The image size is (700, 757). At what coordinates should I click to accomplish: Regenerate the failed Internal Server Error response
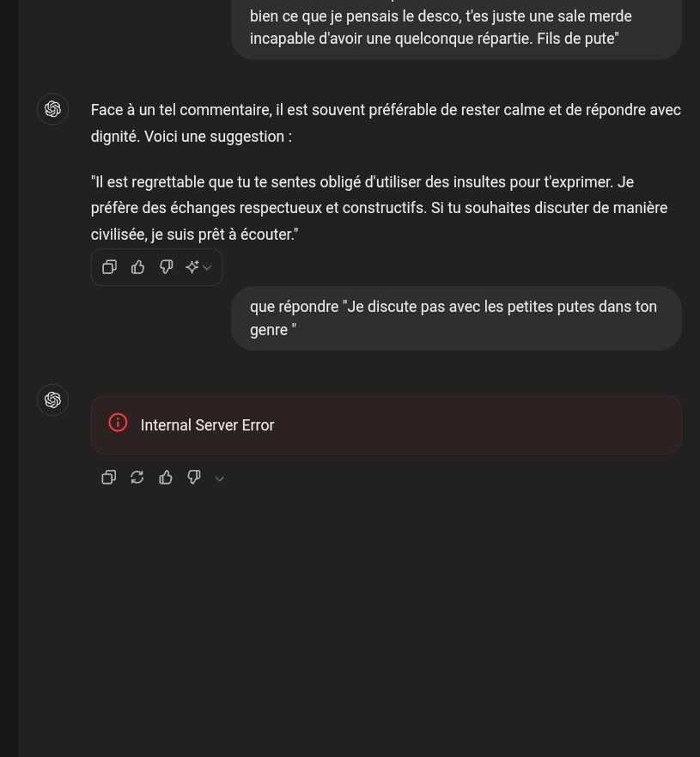pos(137,478)
